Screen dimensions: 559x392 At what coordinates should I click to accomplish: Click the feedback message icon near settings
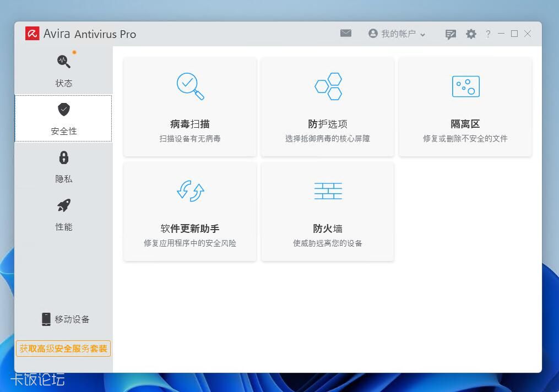pyautogui.click(x=451, y=34)
